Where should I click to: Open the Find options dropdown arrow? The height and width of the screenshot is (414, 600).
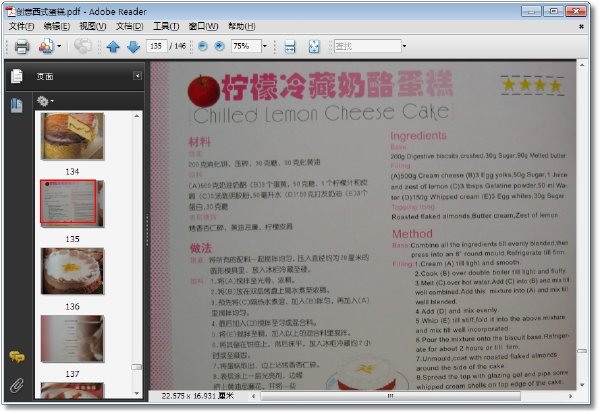tap(404, 46)
